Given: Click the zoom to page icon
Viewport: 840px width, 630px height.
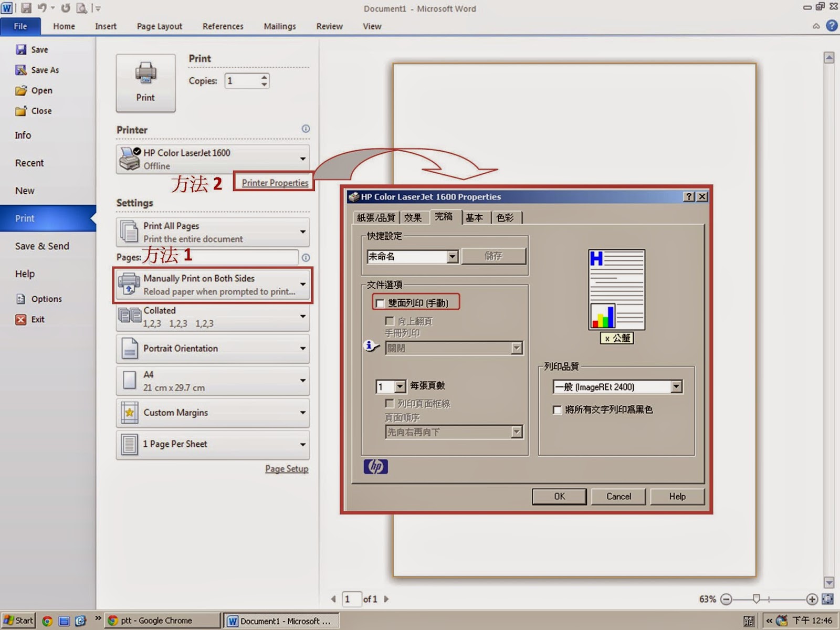Looking at the screenshot, I should pyautogui.click(x=827, y=599).
